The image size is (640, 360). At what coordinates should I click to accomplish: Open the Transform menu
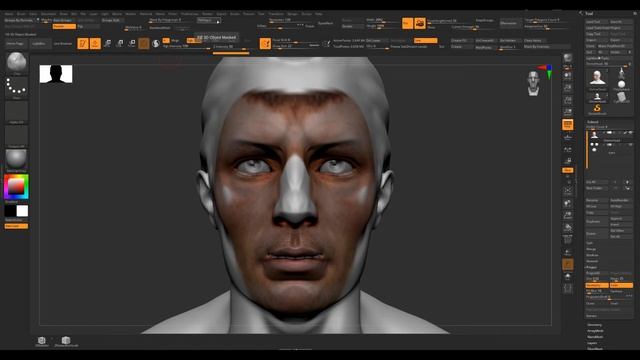276,13
